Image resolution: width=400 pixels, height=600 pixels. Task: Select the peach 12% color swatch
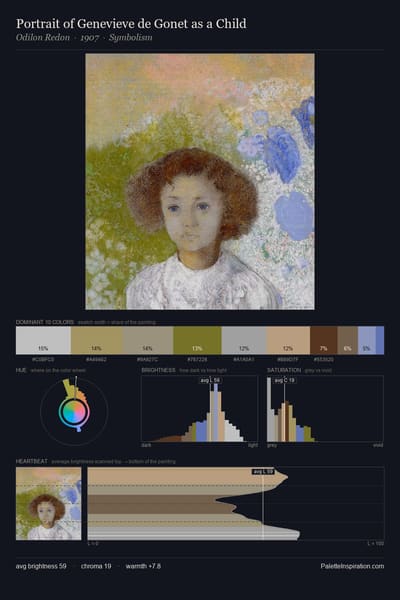pyautogui.click(x=288, y=340)
